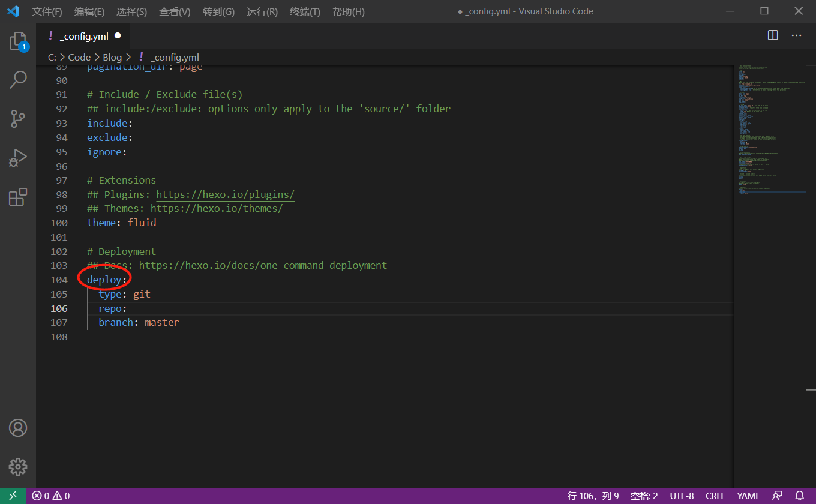Change indentation via 空格: 2
Screen dimensions: 816x504
tap(644, 496)
